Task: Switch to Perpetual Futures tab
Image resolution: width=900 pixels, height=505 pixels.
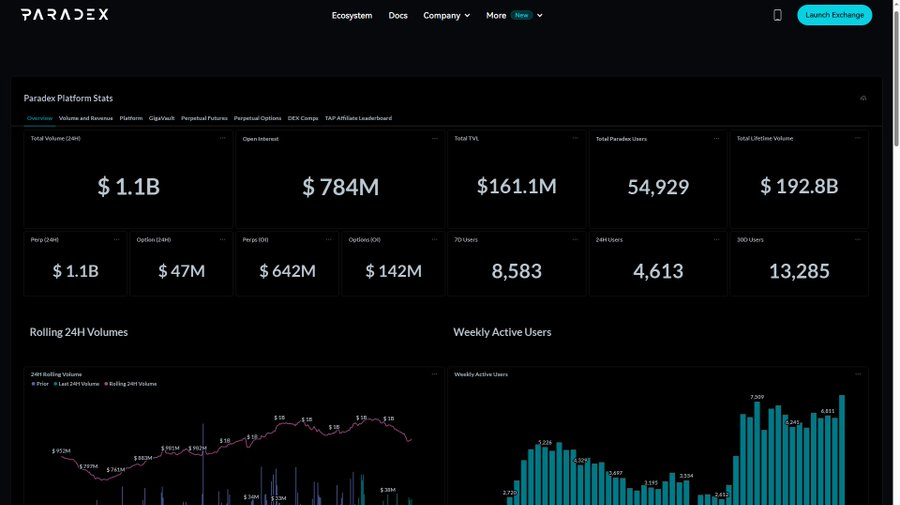Action: point(204,118)
